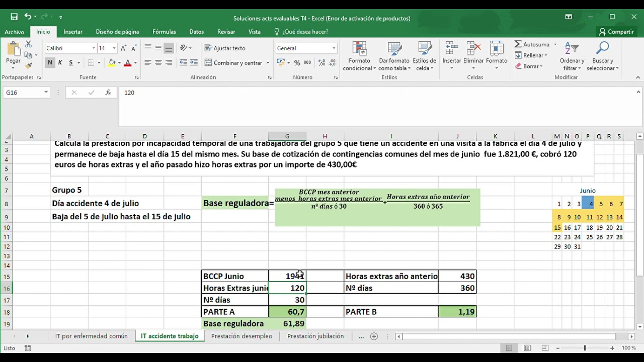Select the blue calendar cell with 4
644x362 pixels.
click(588, 204)
